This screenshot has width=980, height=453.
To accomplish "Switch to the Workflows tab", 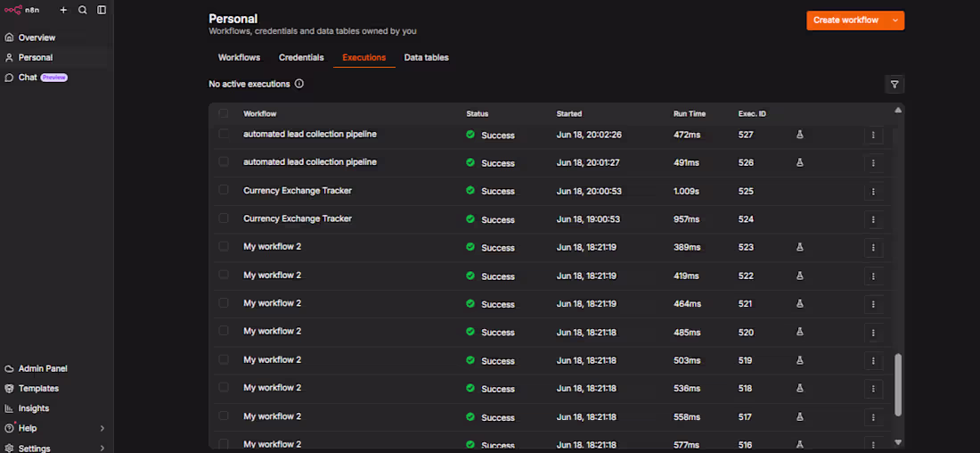I will (239, 58).
